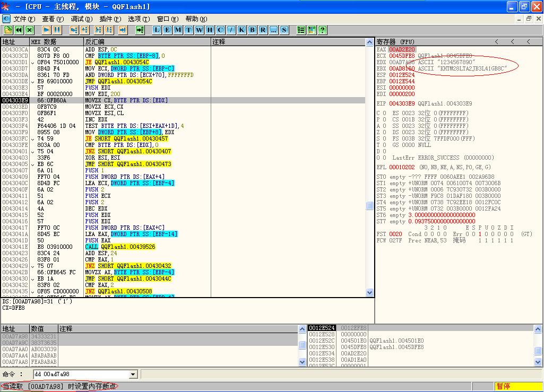Open the 选项 (Options) menu

pyautogui.click(x=139, y=19)
